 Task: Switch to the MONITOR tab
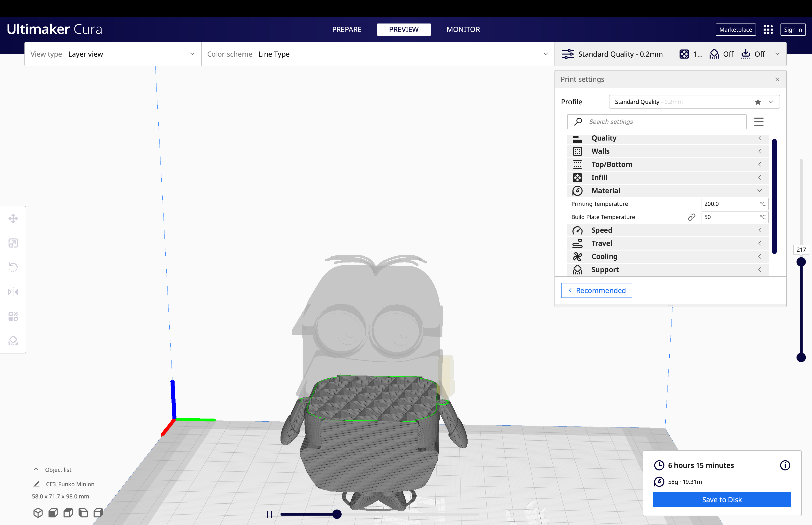coord(463,29)
